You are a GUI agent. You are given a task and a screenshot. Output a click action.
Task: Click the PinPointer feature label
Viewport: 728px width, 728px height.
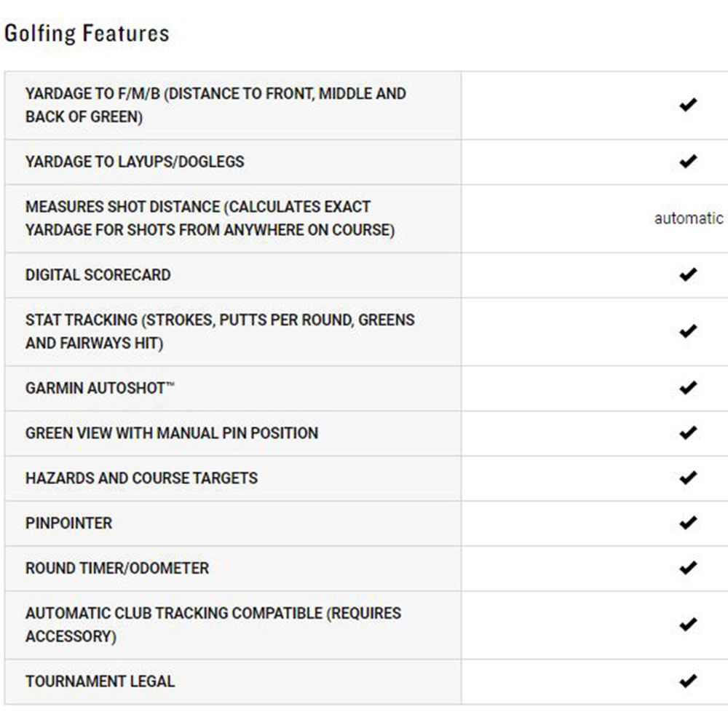point(68,523)
